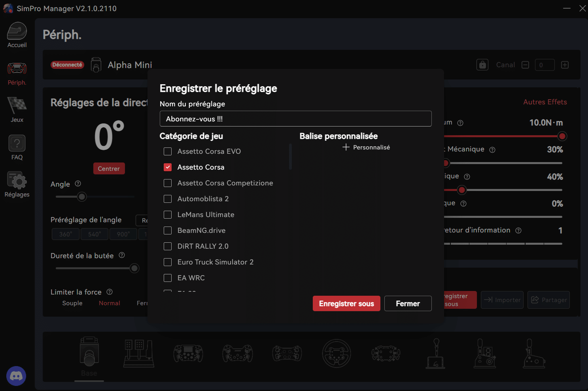Check the DiRT RALLY 2.0 box
The width and height of the screenshot is (588, 391).
[x=168, y=246]
